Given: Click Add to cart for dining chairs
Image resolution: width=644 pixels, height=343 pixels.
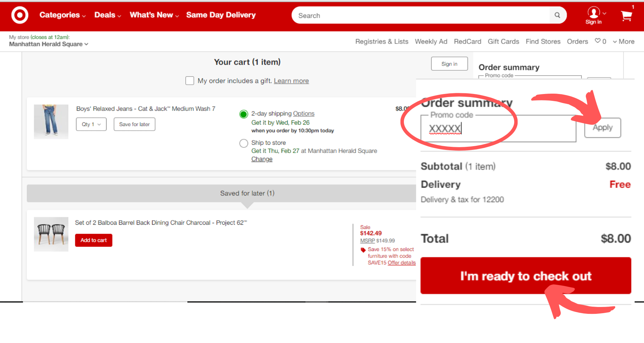Looking at the screenshot, I should [x=94, y=240].
